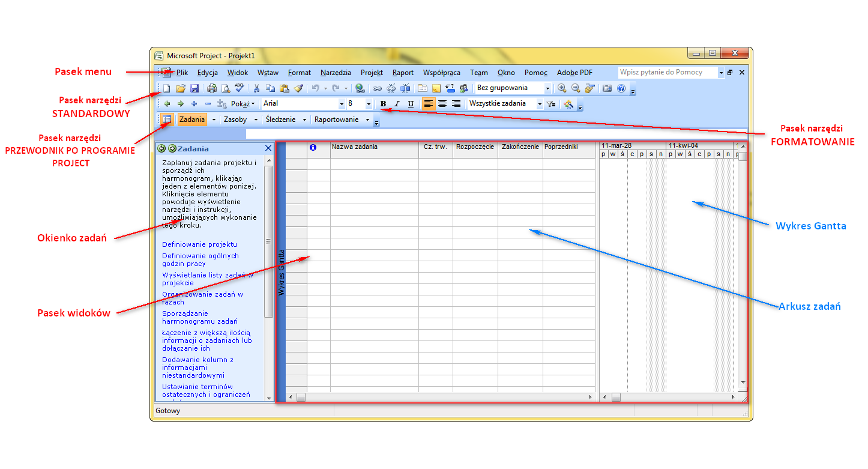Toggle Underline formatting
This screenshot has width=868, height=469.
click(411, 103)
